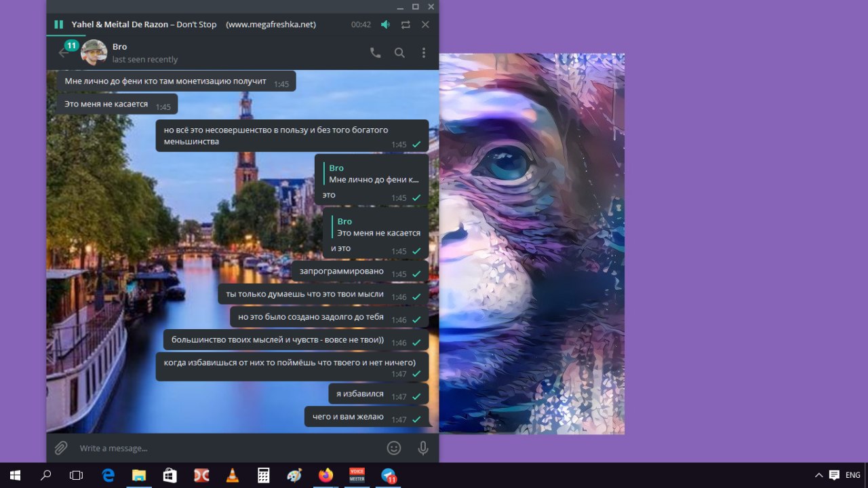Open the emoji picker

[x=393, y=448]
